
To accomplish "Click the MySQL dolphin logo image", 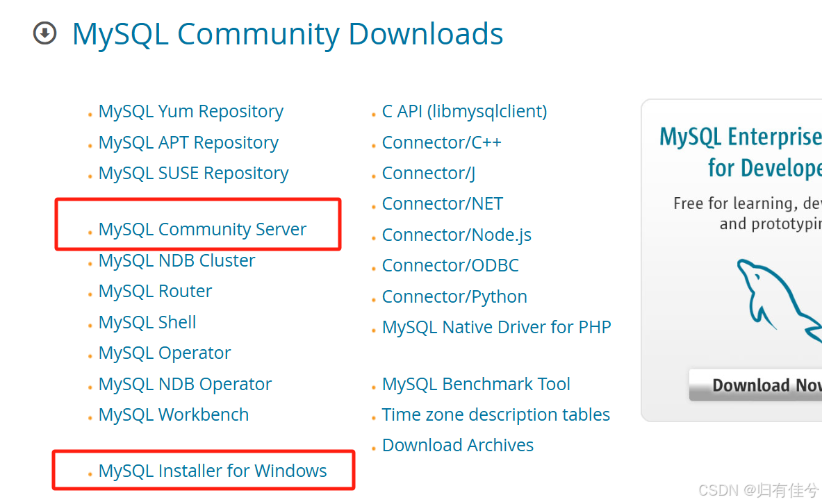I will [x=779, y=300].
